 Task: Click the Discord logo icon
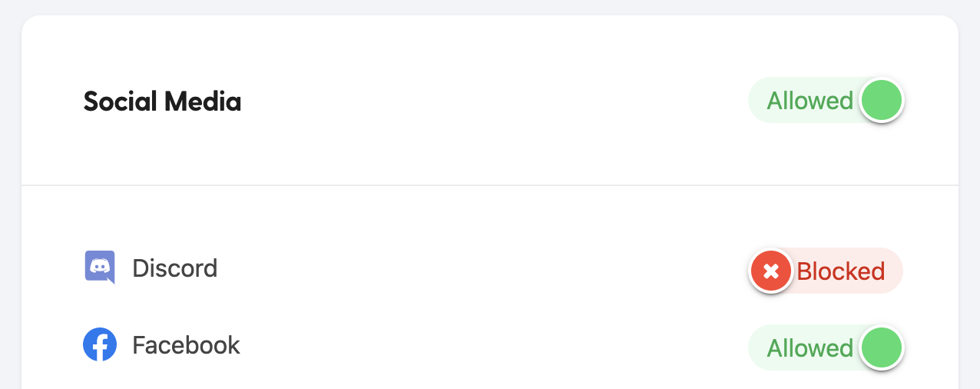click(99, 268)
